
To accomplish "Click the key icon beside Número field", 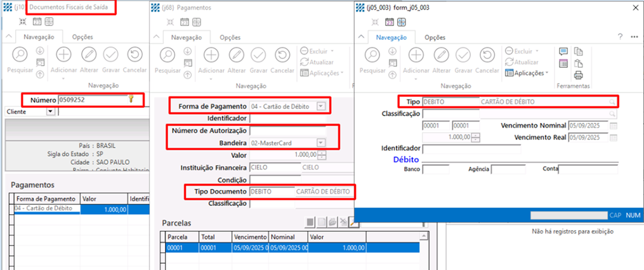I will [x=131, y=99].
